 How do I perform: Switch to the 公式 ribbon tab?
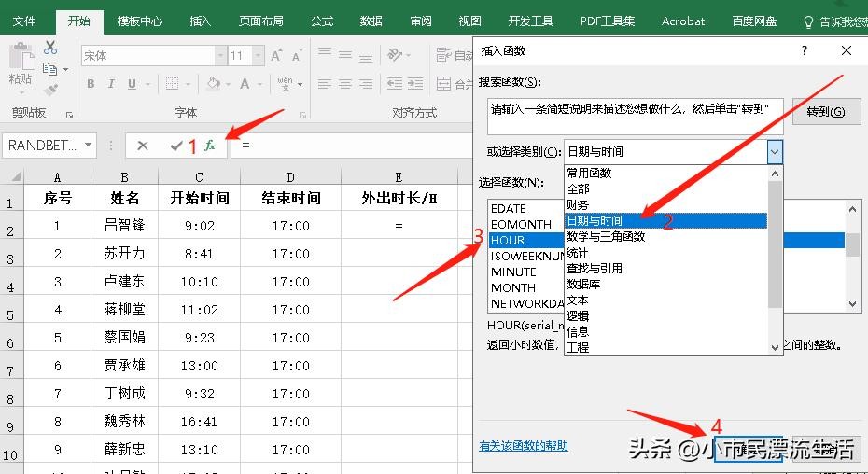322,21
